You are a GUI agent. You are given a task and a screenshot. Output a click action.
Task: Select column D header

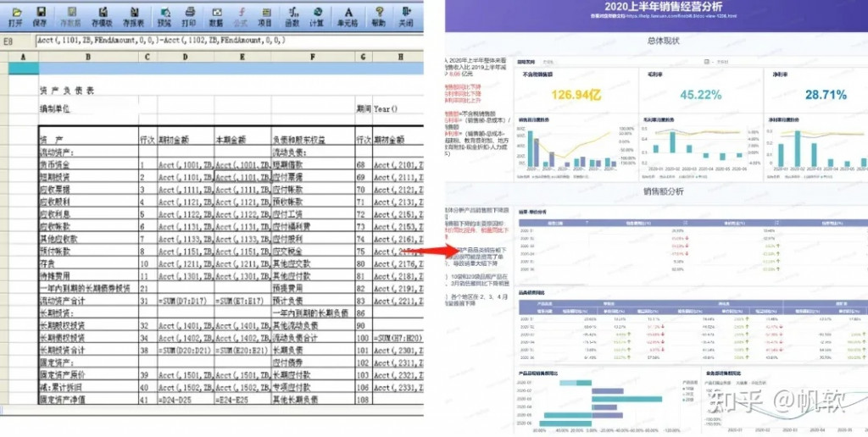tap(186, 57)
